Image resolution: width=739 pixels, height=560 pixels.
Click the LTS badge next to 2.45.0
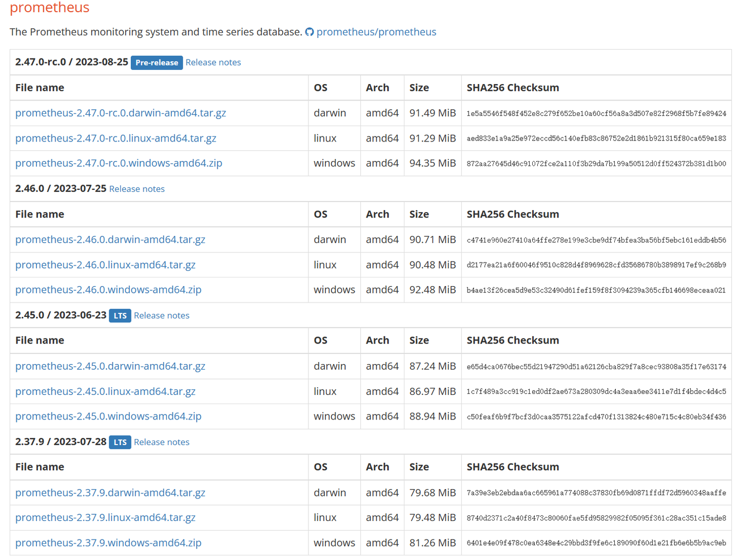[x=120, y=315]
